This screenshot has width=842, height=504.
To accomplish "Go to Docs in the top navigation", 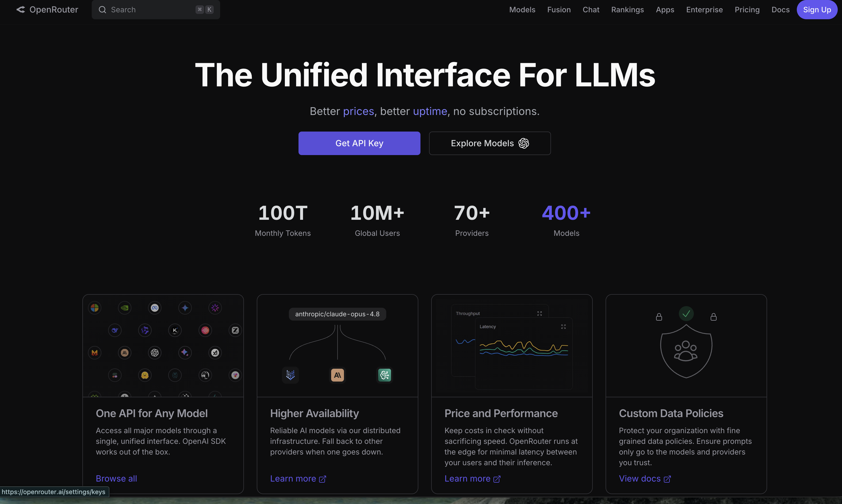I will click(x=780, y=10).
